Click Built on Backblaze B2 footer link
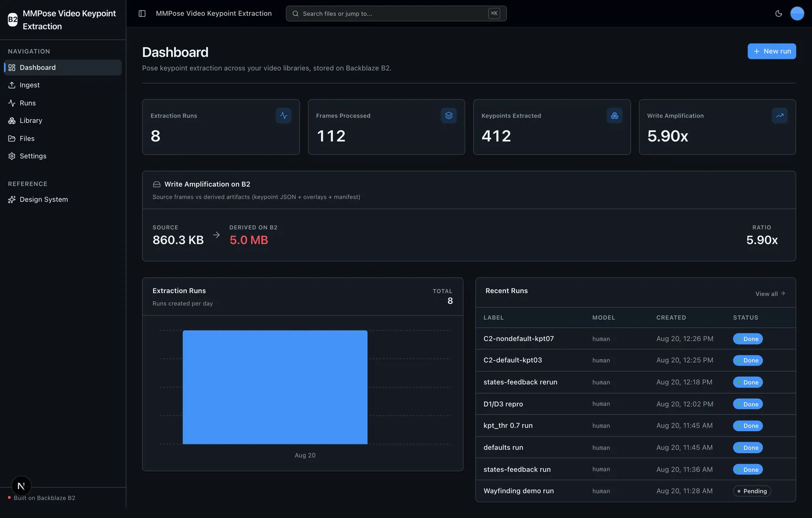The image size is (812, 518). pyautogui.click(x=45, y=498)
